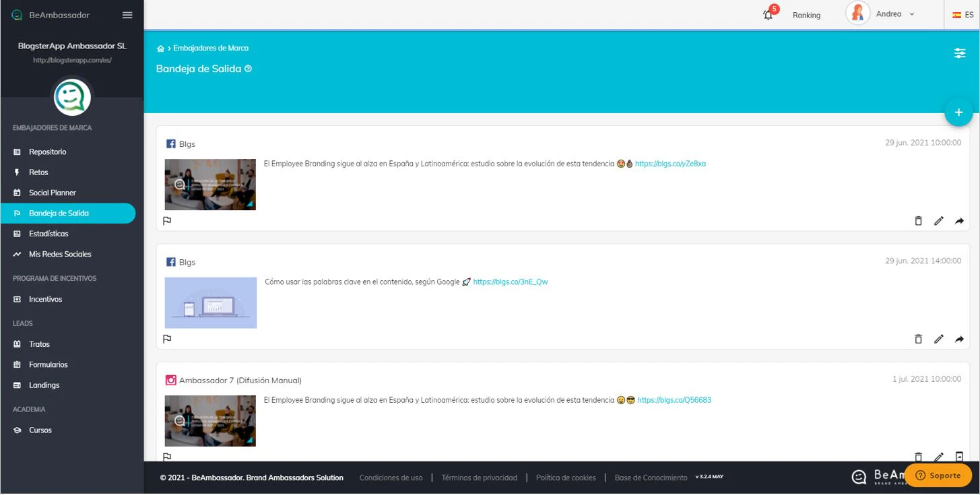This screenshot has width=980, height=495.
Task: Visit the blogsterapp.com/es profile link
Action: 72,59
